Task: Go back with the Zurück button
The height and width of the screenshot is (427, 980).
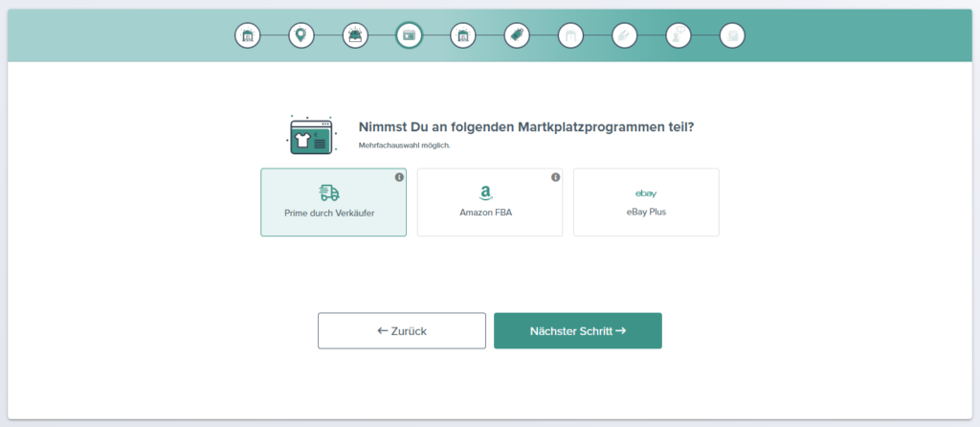Action: tap(402, 330)
